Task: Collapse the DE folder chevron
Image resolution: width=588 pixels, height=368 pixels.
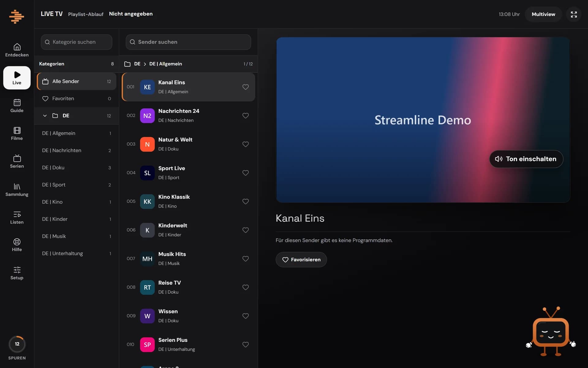Action: (x=45, y=116)
